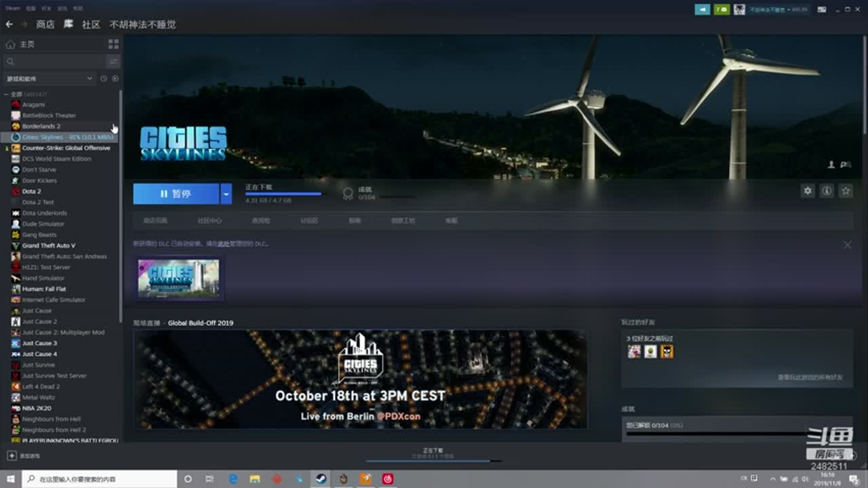868x488 pixels.
Task: Toggle the recent activity clock filter
Action: tap(104, 79)
